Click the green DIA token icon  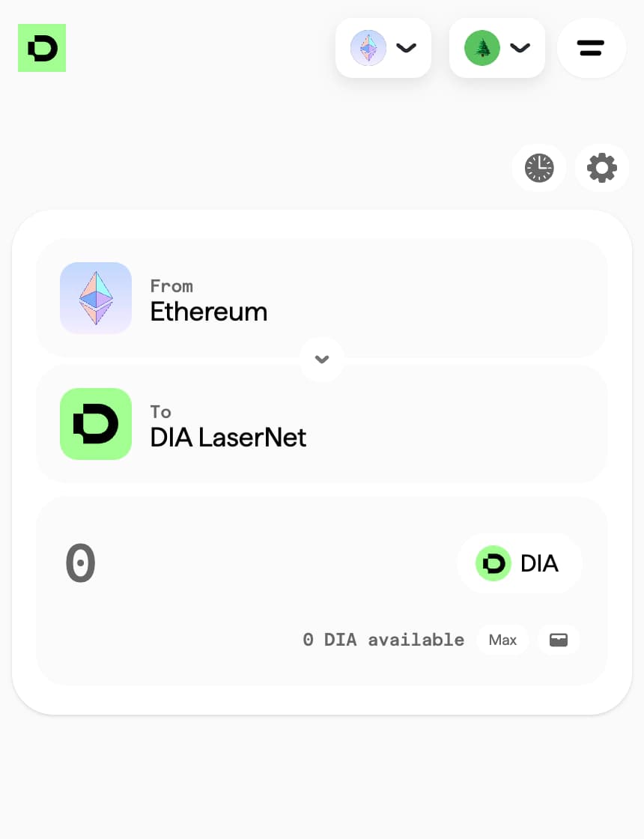pyautogui.click(x=493, y=563)
